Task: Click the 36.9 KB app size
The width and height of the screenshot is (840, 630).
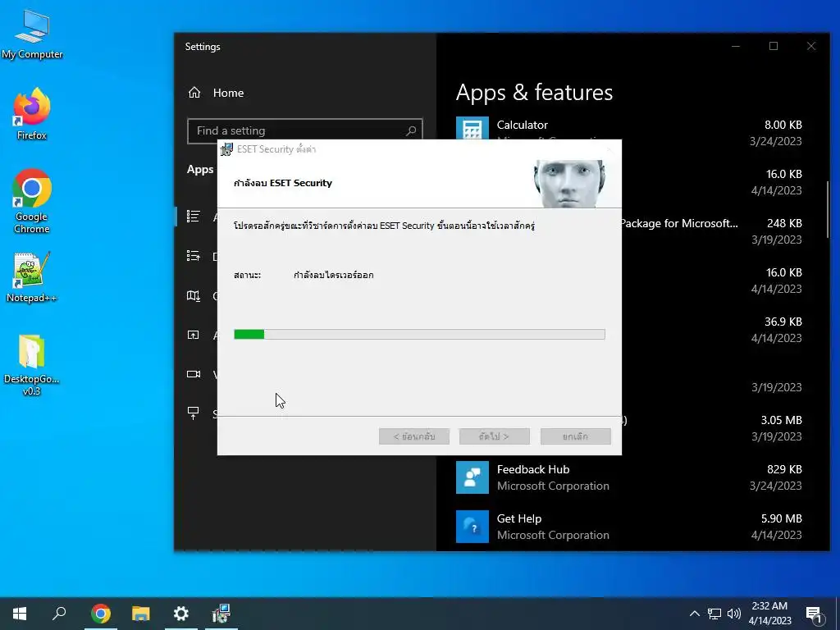Action: tap(783, 322)
